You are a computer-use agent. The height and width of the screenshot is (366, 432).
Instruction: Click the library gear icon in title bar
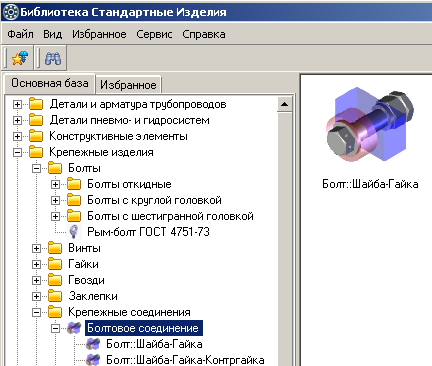pyautogui.click(x=10, y=12)
